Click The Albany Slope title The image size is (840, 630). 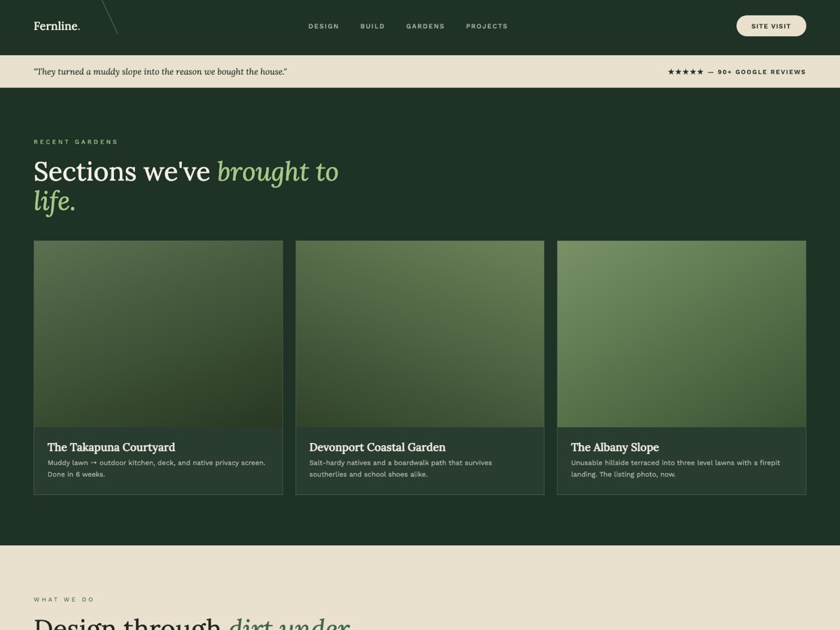click(615, 447)
